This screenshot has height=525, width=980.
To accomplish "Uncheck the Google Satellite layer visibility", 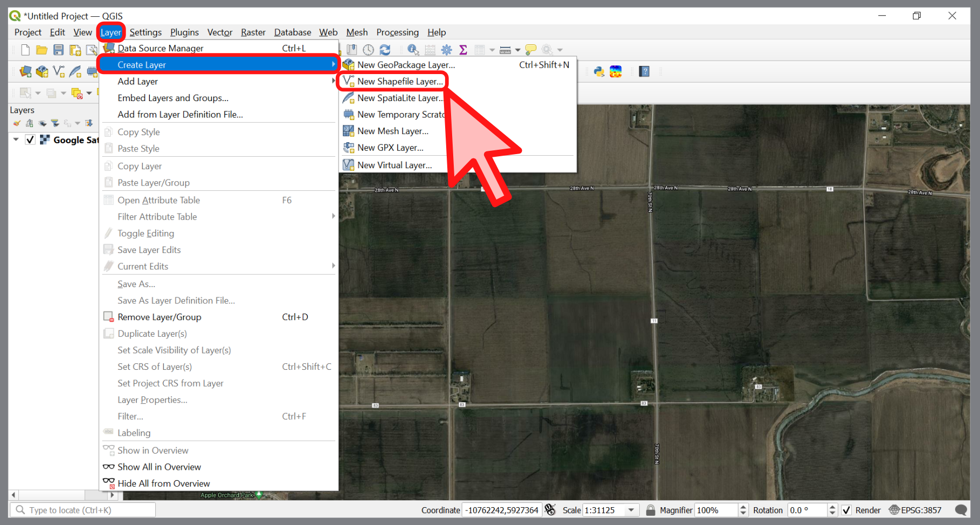I will (30, 139).
